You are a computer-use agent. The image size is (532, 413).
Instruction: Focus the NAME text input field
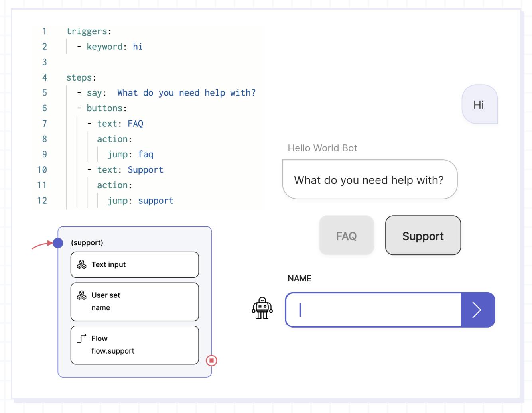point(373,310)
